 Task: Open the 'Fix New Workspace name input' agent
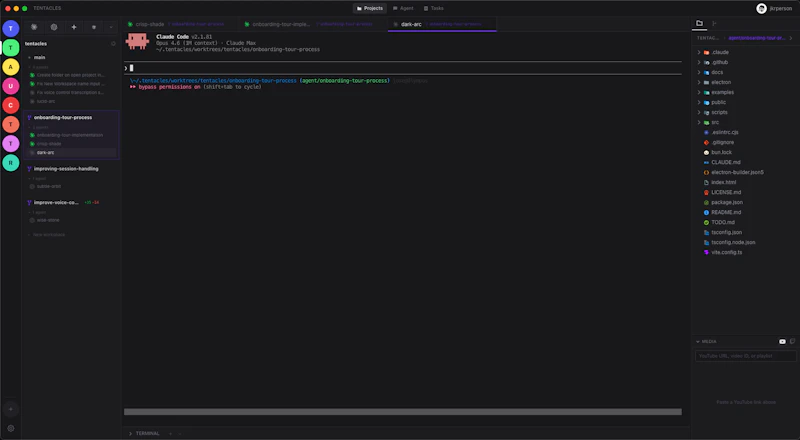[70, 84]
